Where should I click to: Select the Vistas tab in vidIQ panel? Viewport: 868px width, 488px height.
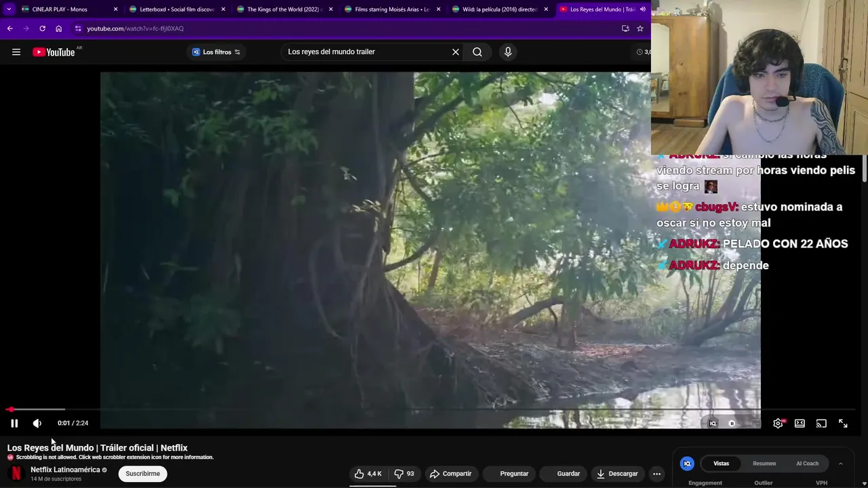[721, 464]
